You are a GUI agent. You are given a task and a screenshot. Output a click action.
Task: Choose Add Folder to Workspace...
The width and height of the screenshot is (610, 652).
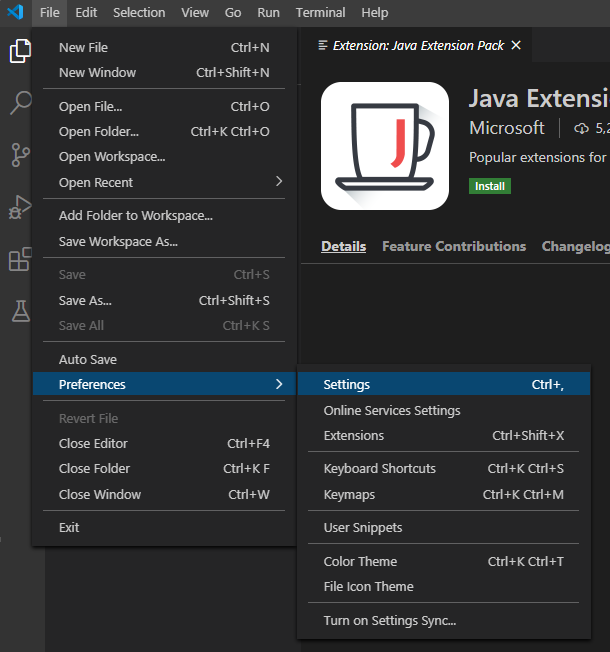pos(164,215)
